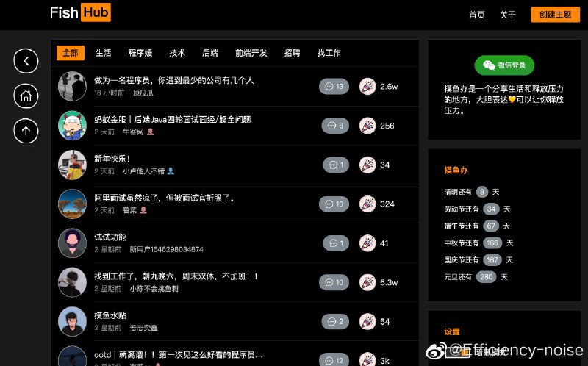Click 端午节还有 67 天 countdown entry
Screen dimensions: 588x366
[x=477, y=226]
